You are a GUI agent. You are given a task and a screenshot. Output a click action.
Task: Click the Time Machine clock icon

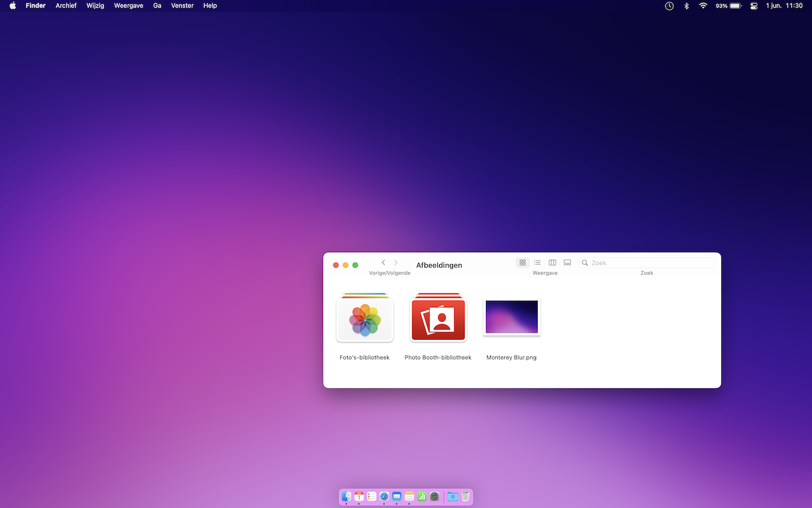669,6
